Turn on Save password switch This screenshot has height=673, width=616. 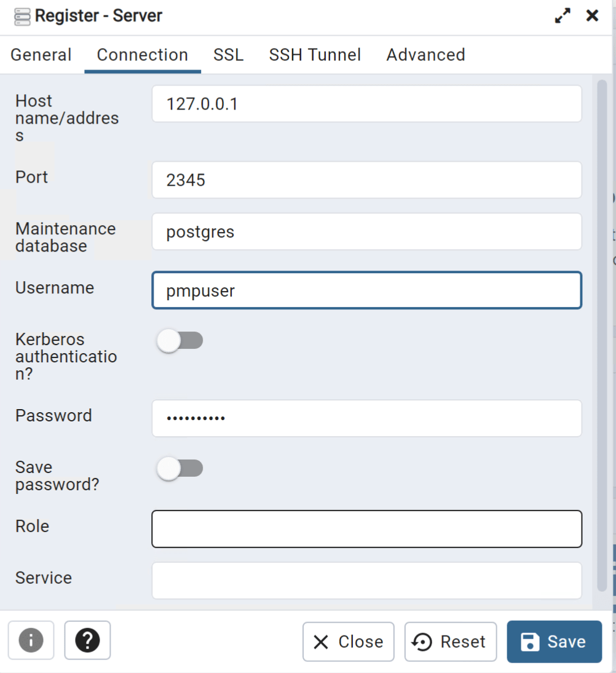(x=180, y=469)
